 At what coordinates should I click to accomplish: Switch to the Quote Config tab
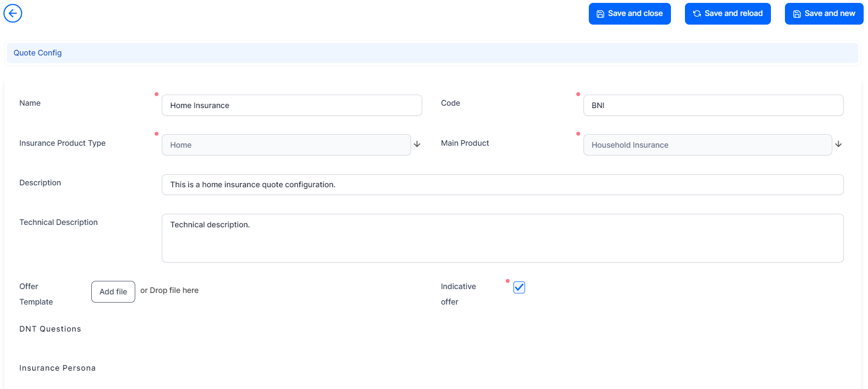[x=38, y=53]
